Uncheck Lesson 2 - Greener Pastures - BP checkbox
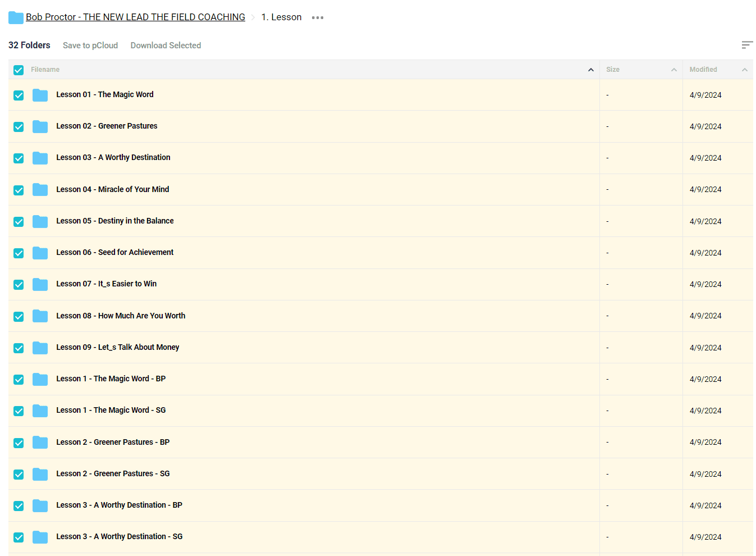 19,443
